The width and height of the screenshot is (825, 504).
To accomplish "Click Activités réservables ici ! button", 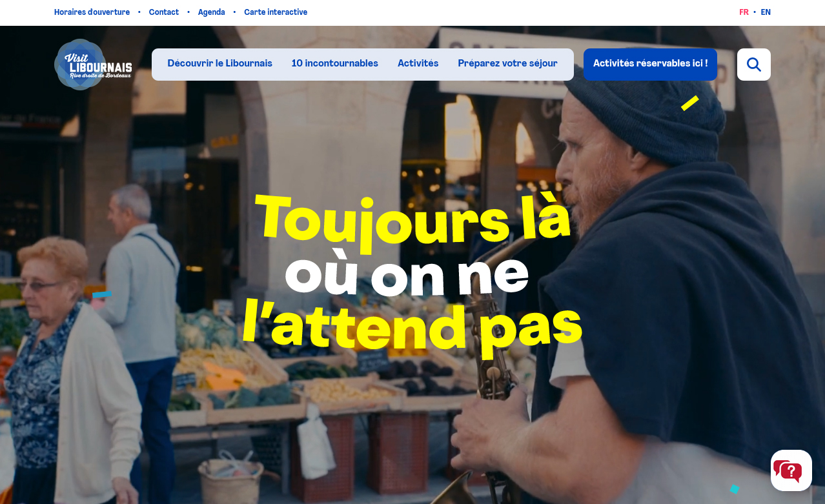I will tap(650, 65).
